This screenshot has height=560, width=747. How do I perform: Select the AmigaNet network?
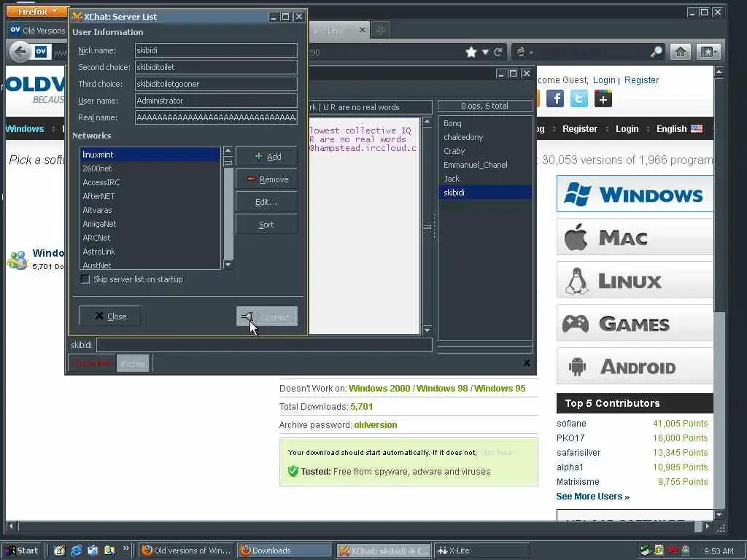pyautogui.click(x=150, y=223)
